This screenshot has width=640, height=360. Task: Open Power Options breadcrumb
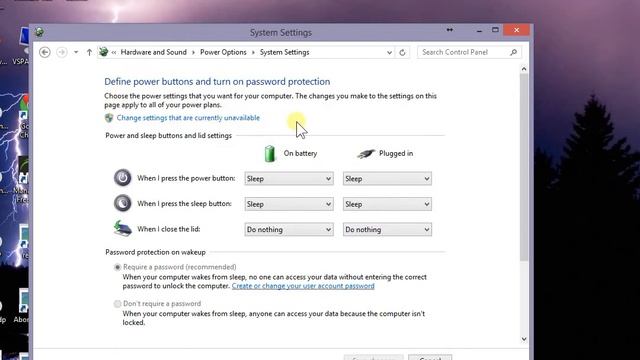coord(223,52)
